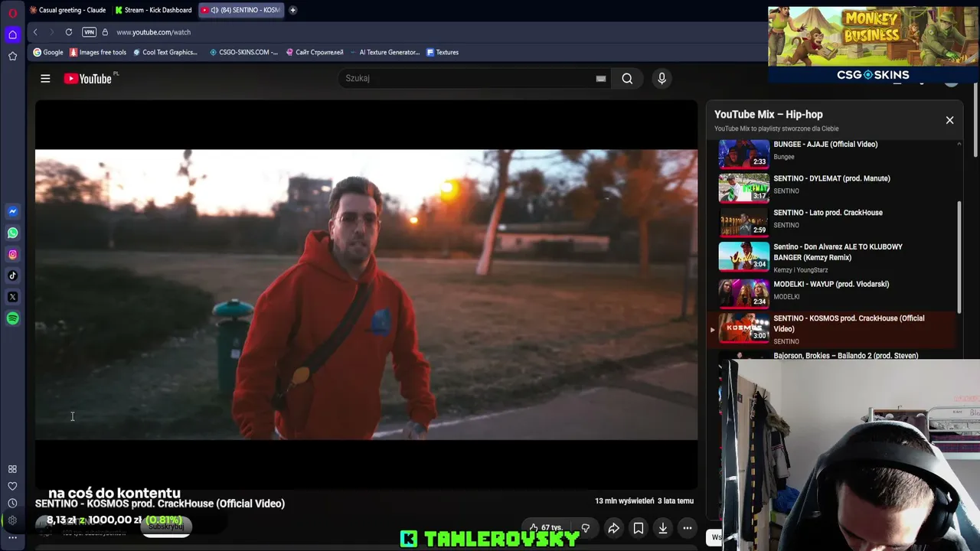Open the Cool Text Graphics bookmark
Image resolution: width=980 pixels, height=551 pixels.
(165, 52)
